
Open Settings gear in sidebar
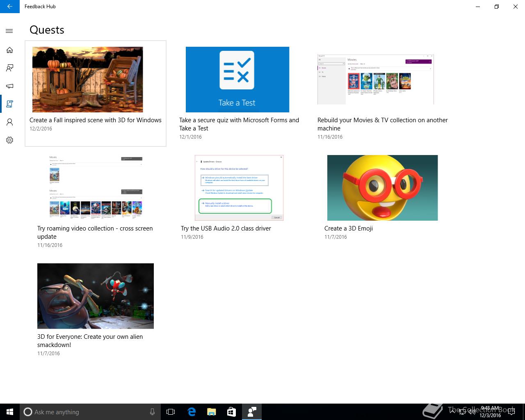point(9,140)
